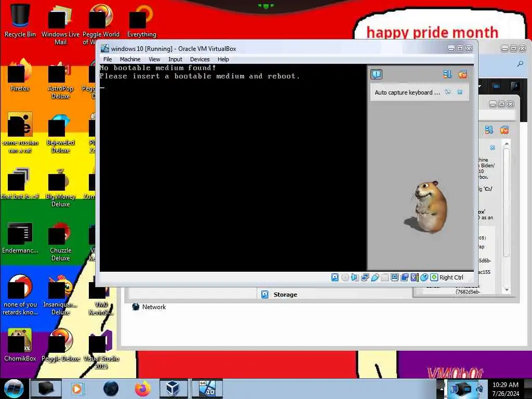Click the Storage section header in Manager window
This screenshot has height=399, width=532.
(285, 295)
